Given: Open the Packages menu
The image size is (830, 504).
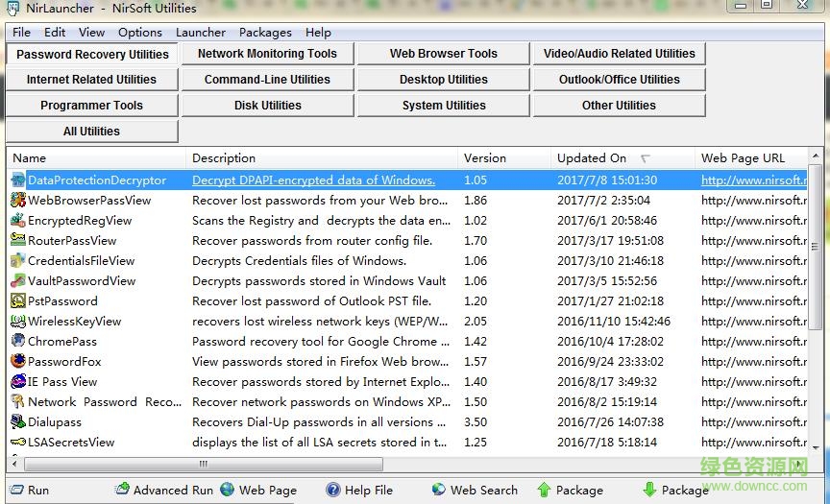Looking at the screenshot, I should [265, 32].
